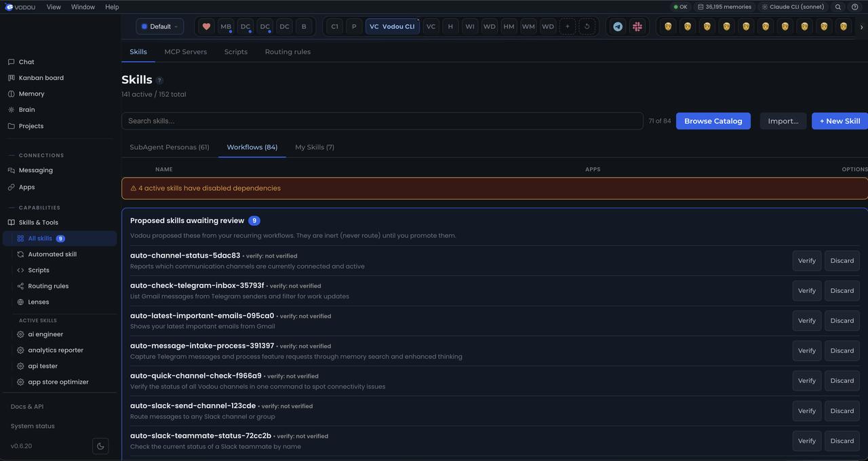Go to Memory in the sidebar
This screenshot has height=461, width=868.
31,94
